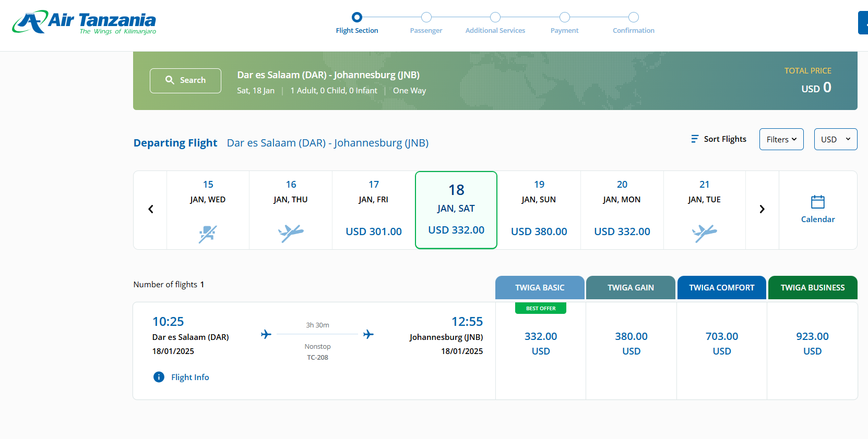Click the no-flight icon under 15 Jan, Wed
The width and height of the screenshot is (868, 439).
(x=208, y=234)
